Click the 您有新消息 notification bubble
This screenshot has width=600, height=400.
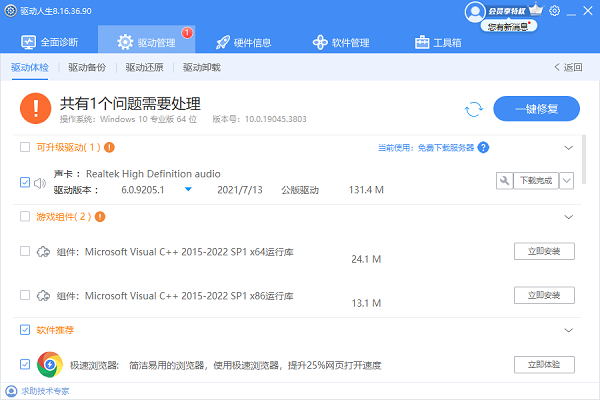pyautogui.click(x=509, y=26)
